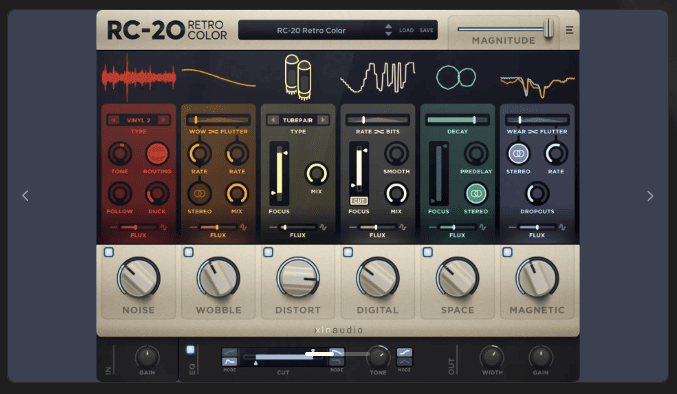Click the large Space amount knob
The width and height of the screenshot is (677, 394).
[x=457, y=278]
